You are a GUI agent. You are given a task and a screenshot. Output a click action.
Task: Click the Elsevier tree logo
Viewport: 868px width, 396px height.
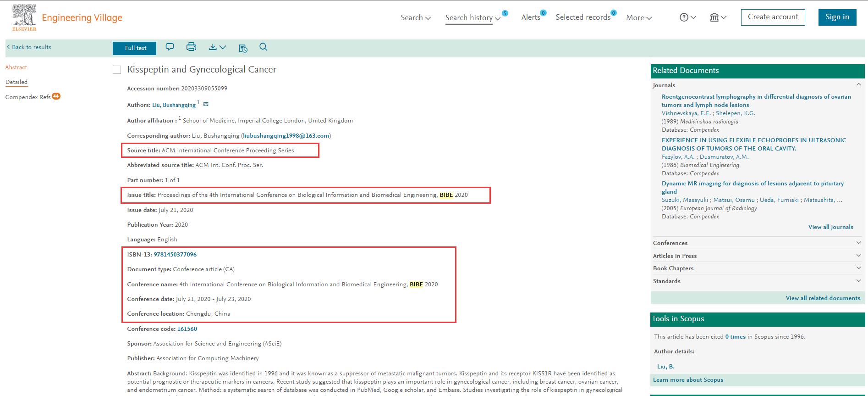24,17
